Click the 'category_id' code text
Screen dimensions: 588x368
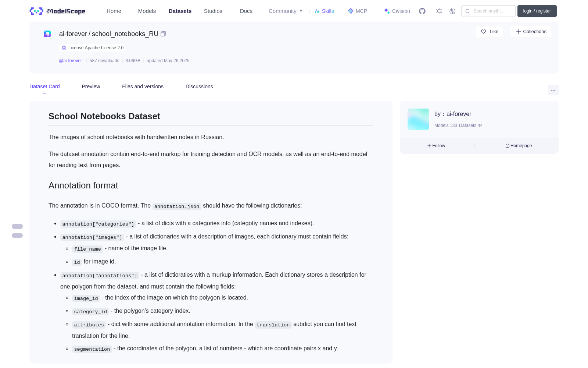(90, 311)
